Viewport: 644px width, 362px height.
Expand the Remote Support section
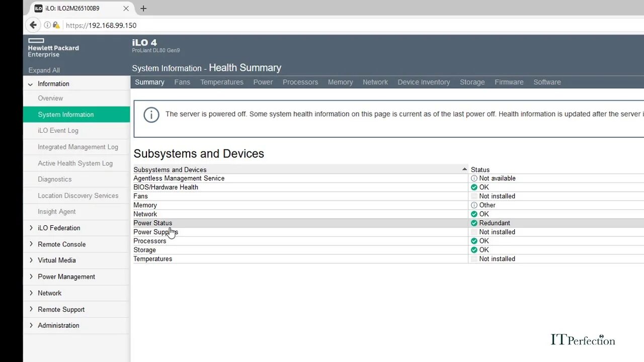[31, 309]
